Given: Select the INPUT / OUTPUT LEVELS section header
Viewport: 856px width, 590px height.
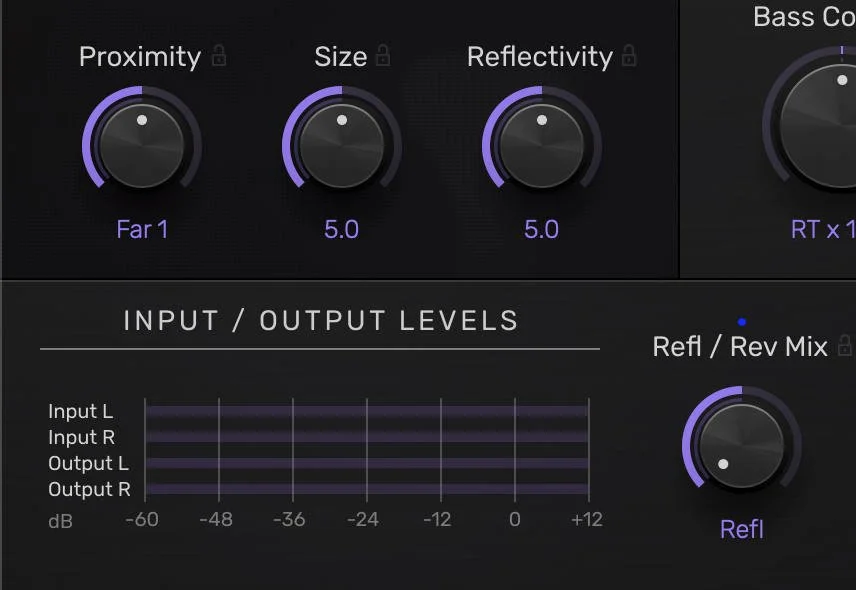Looking at the screenshot, I should tap(320, 321).
